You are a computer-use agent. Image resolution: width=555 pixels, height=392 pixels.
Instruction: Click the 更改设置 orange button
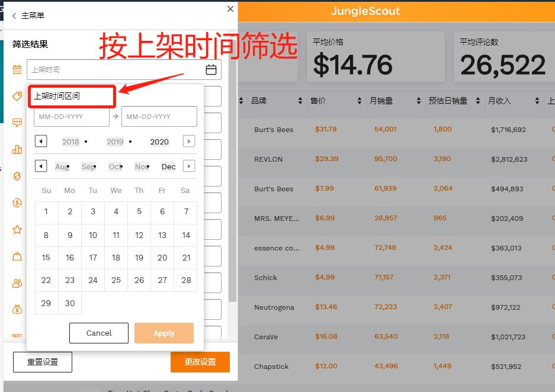click(x=200, y=362)
